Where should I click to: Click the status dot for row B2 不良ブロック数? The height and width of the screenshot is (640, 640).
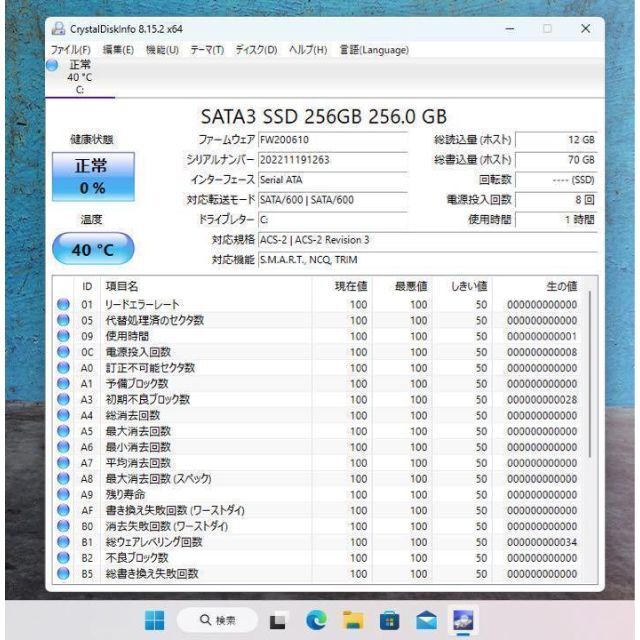pyautogui.click(x=63, y=558)
